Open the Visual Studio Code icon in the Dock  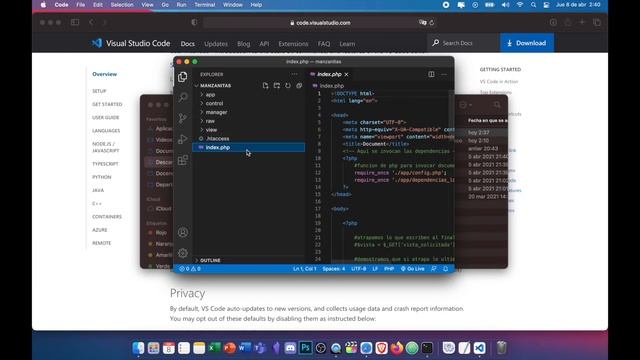coord(479,348)
